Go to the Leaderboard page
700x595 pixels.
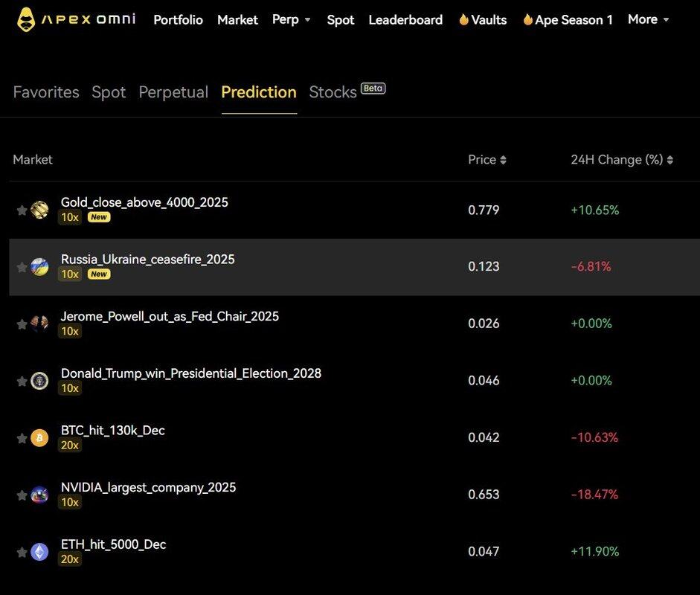(405, 20)
